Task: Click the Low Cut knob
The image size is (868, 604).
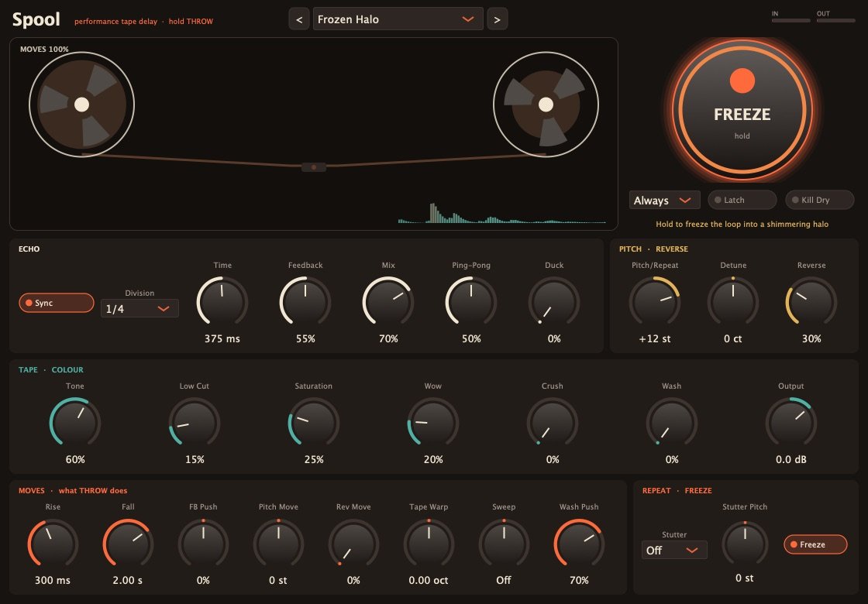Action: 195,423
